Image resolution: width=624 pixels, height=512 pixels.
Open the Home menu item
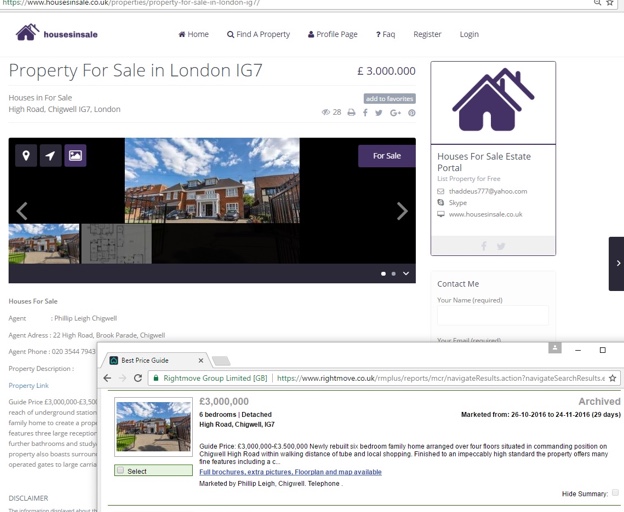tap(193, 34)
